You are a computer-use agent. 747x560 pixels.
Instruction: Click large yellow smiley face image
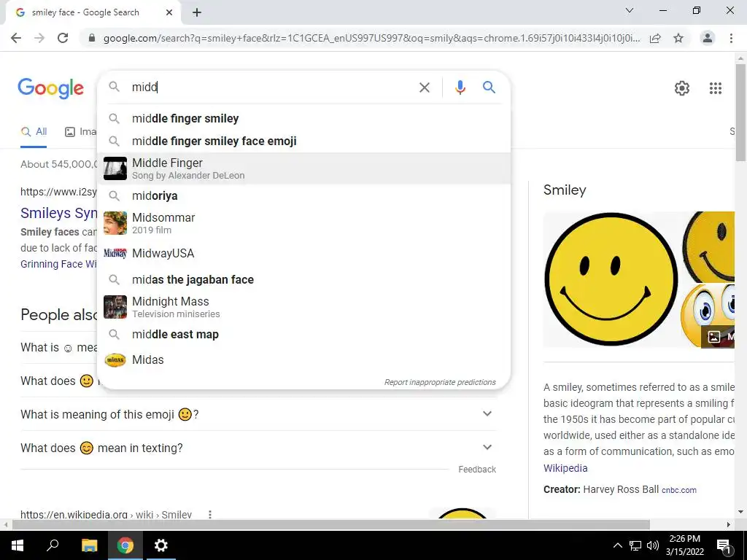611,279
